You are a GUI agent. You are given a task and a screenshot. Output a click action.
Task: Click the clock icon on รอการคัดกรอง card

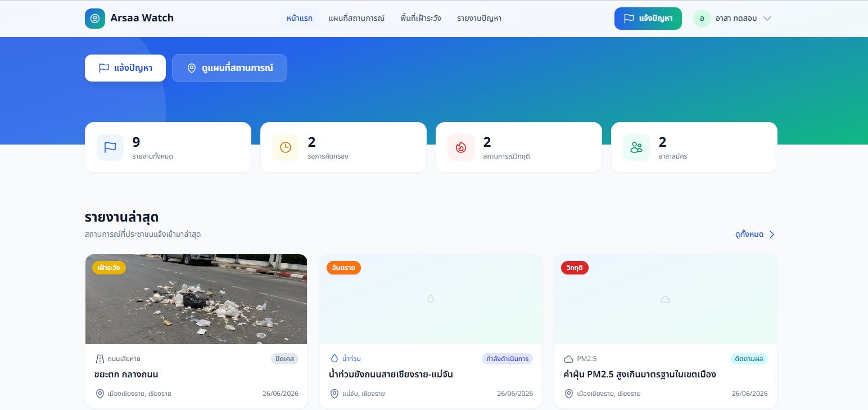click(x=286, y=147)
